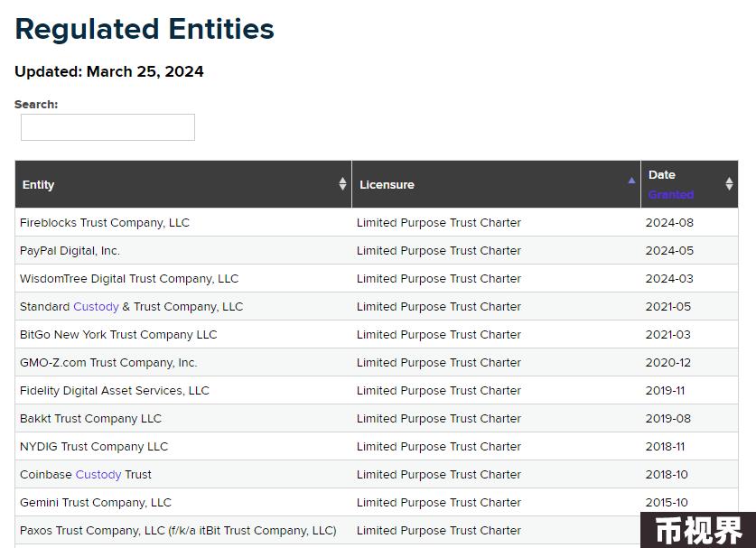Click Licensure cell in the WisdomTree row

point(439,279)
